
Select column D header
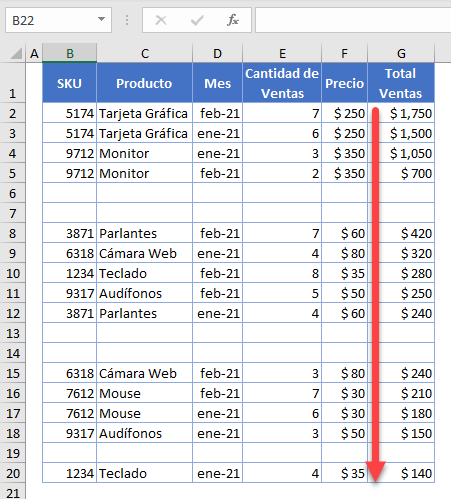click(x=217, y=53)
